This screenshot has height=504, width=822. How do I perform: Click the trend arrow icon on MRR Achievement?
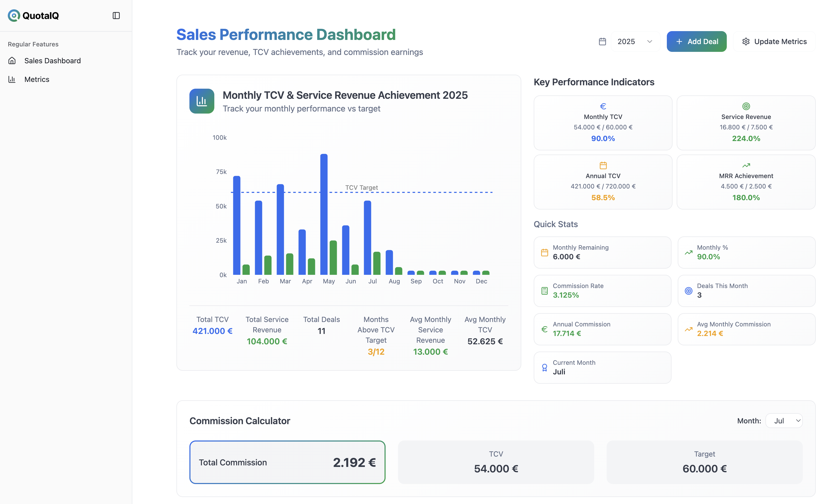coord(746,165)
